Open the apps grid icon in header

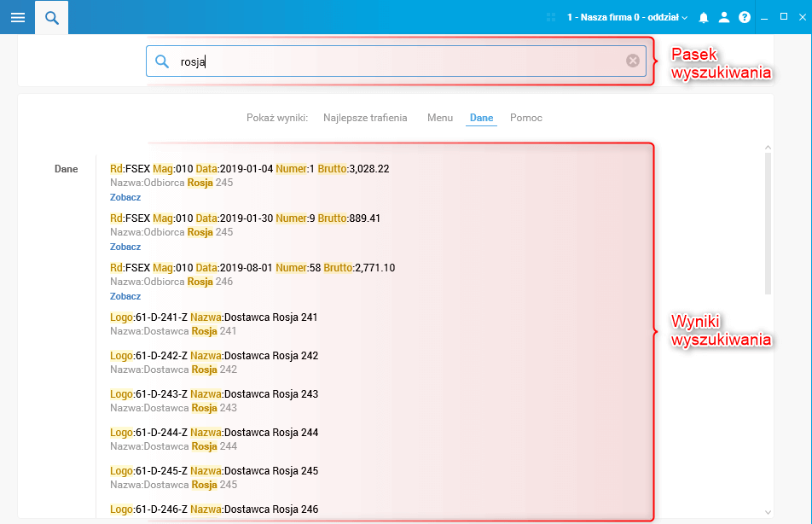[551, 18]
